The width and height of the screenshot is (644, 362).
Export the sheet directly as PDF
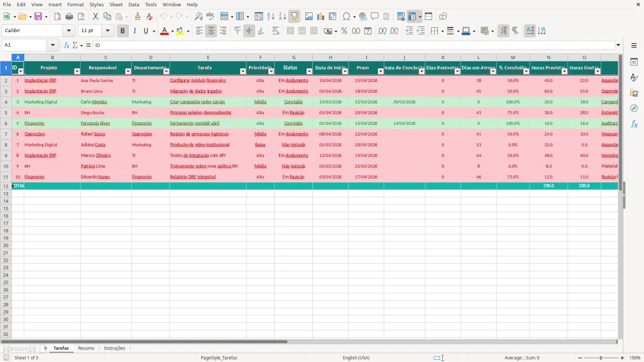click(x=57, y=17)
